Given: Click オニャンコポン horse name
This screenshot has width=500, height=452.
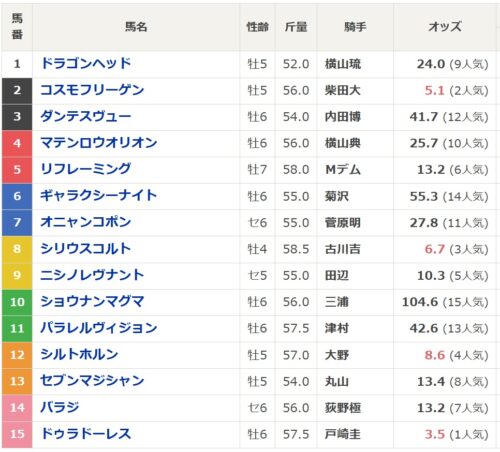Looking at the screenshot, I should pos(86,222).
